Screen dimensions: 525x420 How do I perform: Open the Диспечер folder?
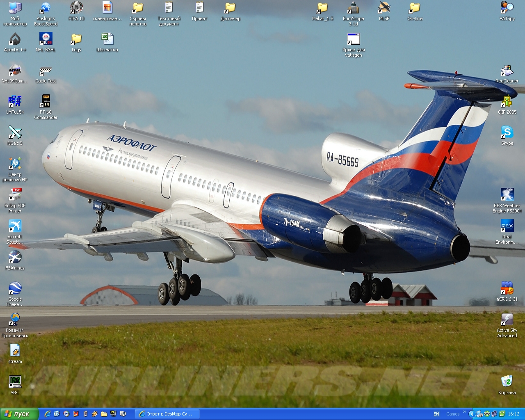pyautogui.click(x=231, y=11)
